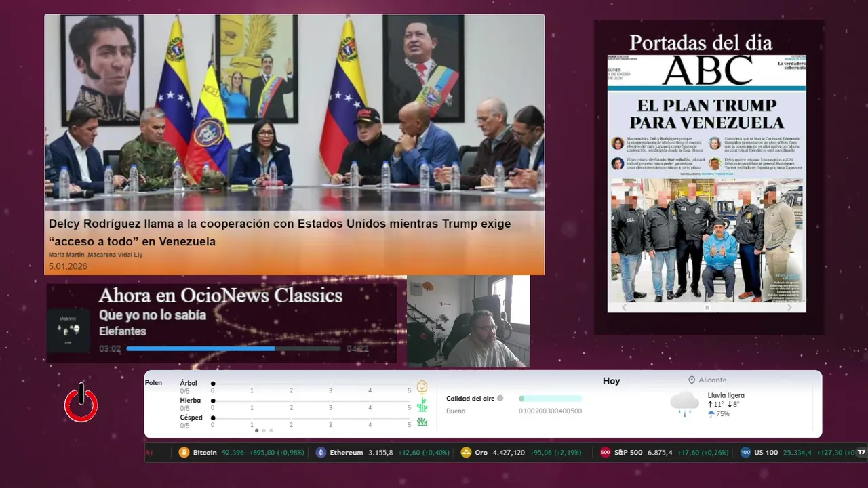Open the Delcy Rodríguez news headline

point(279,232)
